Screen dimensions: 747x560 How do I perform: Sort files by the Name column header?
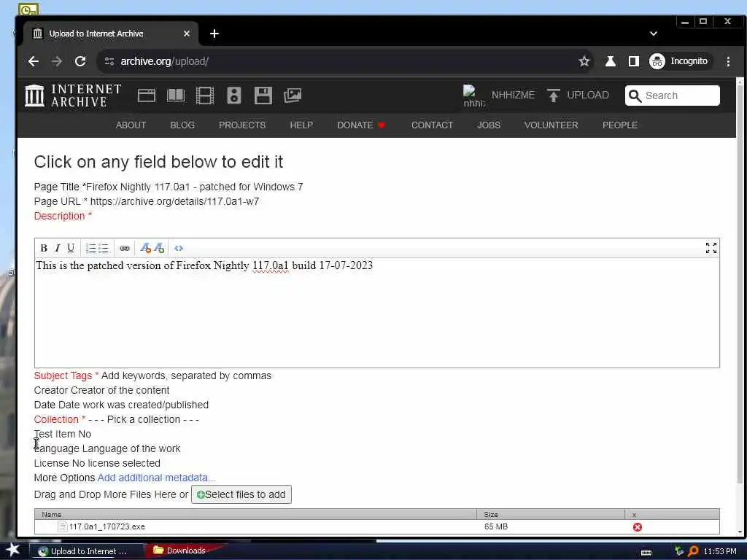click(x=255, y=514)
